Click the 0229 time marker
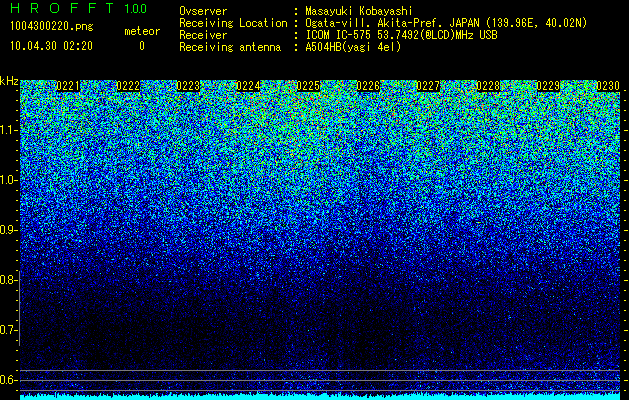The image size is (629, 400). [548, 86]
